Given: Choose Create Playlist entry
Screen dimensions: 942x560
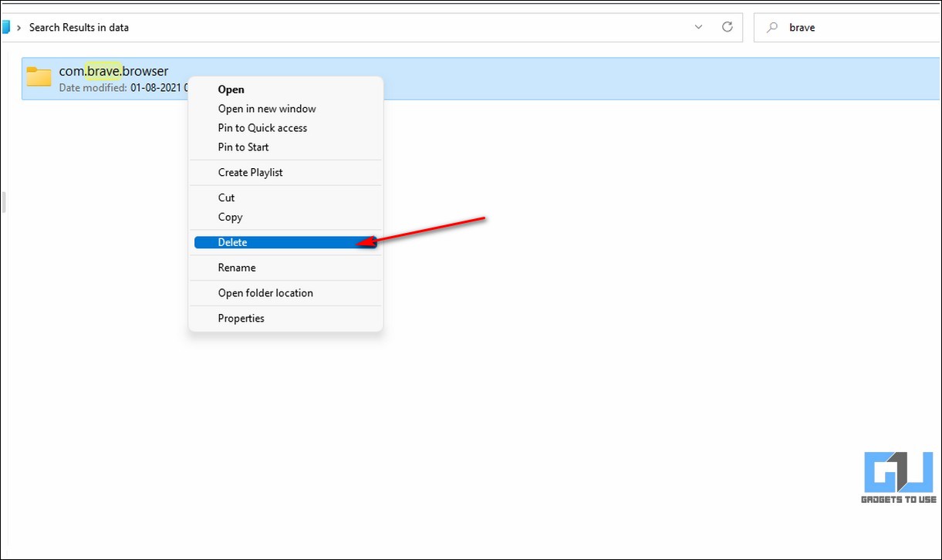Looking at the screenshot, I should point(285,173).
